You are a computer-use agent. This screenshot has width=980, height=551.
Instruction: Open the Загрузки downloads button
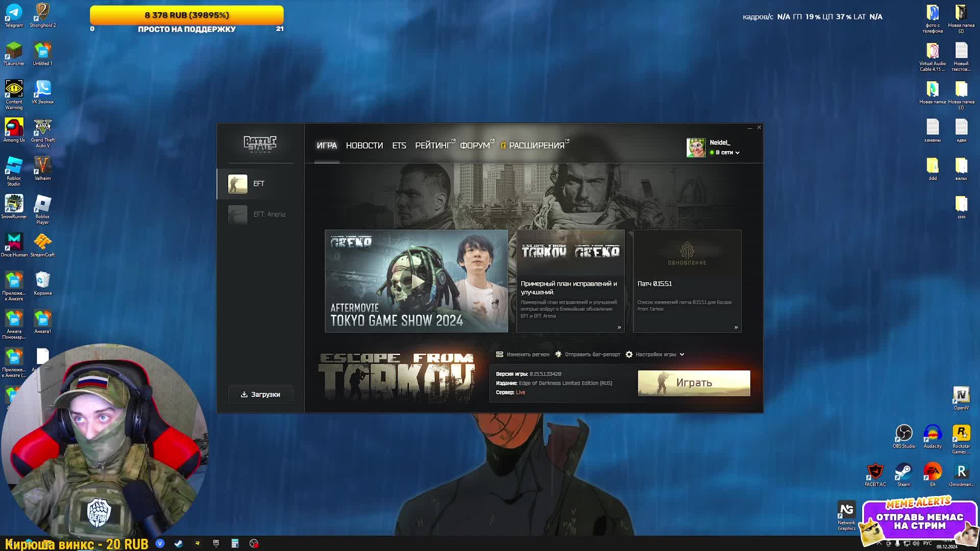pos(260,394)
